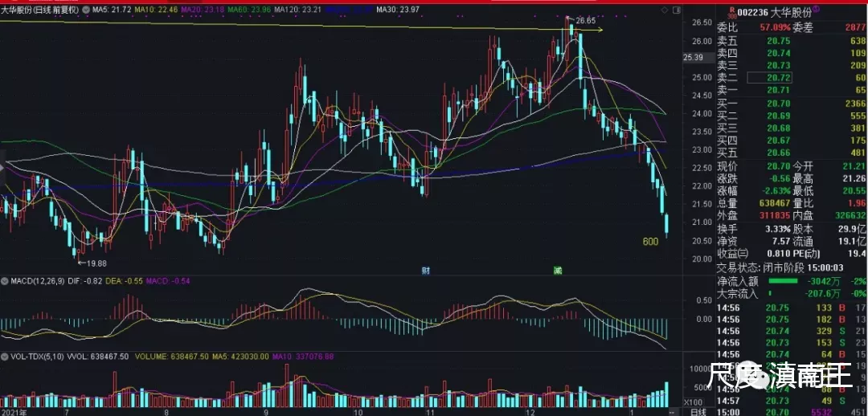Screen dimensions: 868x416
Task: Click the 净资 7.57 value
Action: pyautogui.click(x=780, y=242)
